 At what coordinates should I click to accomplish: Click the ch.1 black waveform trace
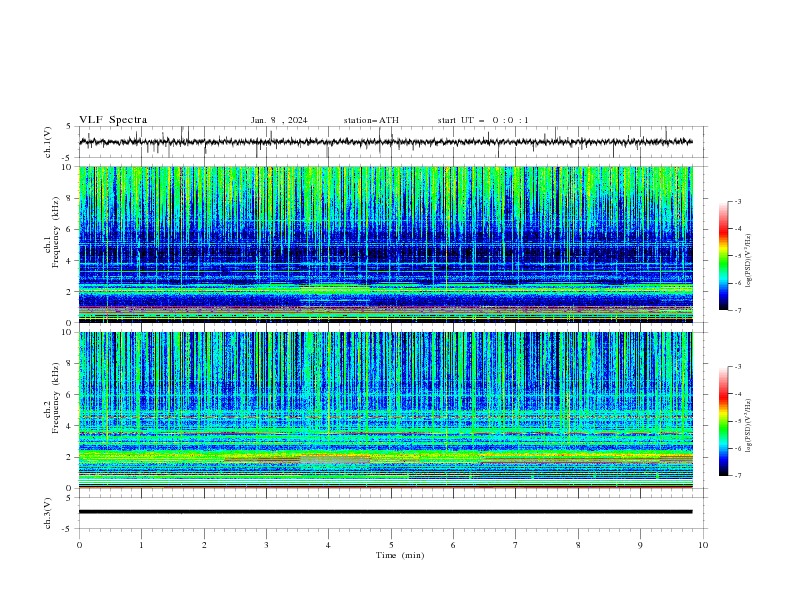(x=386, y=142)
